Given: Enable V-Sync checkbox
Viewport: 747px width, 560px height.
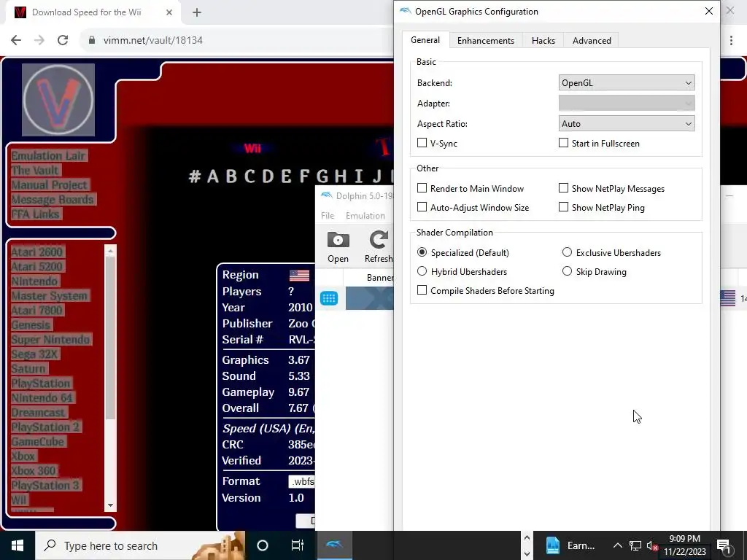Looking at the screenshot, I should (422, 143).
